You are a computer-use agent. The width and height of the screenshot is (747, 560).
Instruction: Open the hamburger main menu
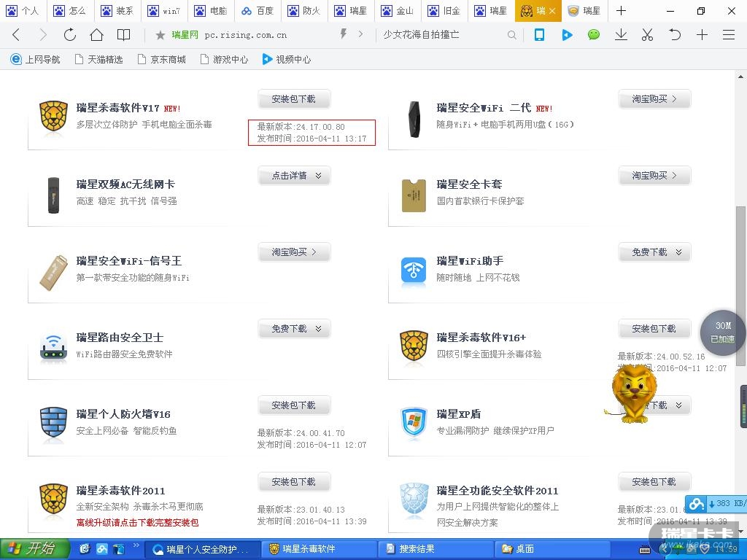pyautogui.click(x=729, y=34)
